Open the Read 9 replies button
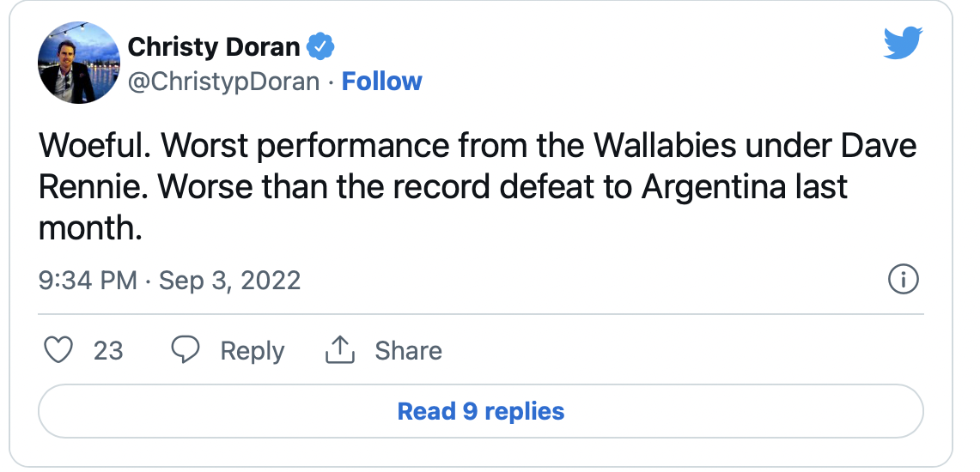Screen dimensions: 980x472 (x=481, y=411)
